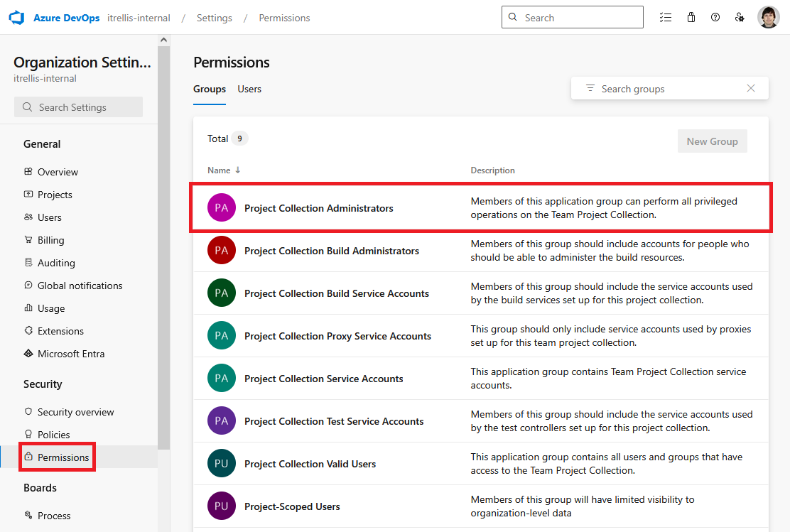Click the Process gears icon
This screenshot has height=532, width=790.
coord(28,514)
